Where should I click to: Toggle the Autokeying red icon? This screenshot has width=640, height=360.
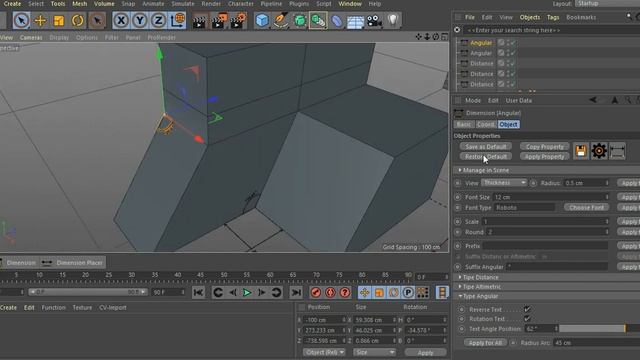pyautogui.click(x=330, y=292)
